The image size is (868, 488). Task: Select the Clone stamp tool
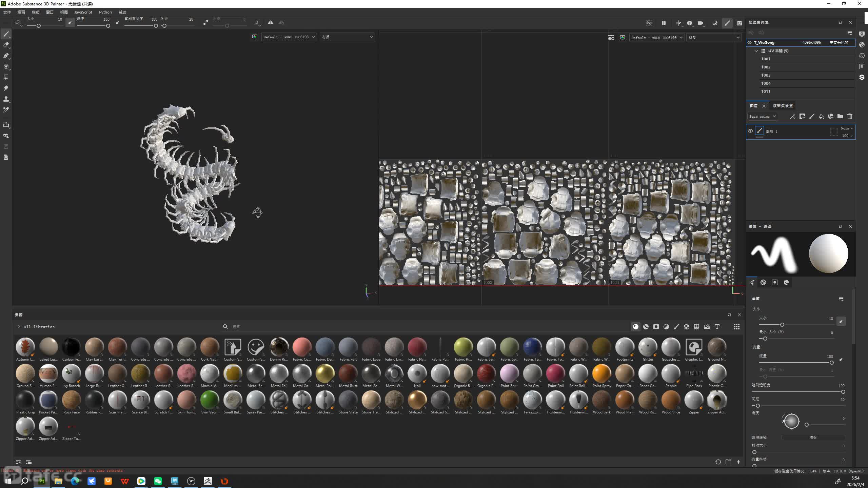(x=6, y=99)
